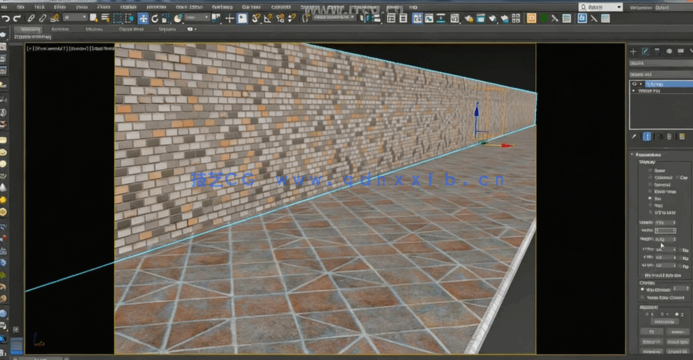The width and height of the screenshot is (693, 360).
Task: Click the Use Pivot Point Center icon
Action: (x=216, y=18)
